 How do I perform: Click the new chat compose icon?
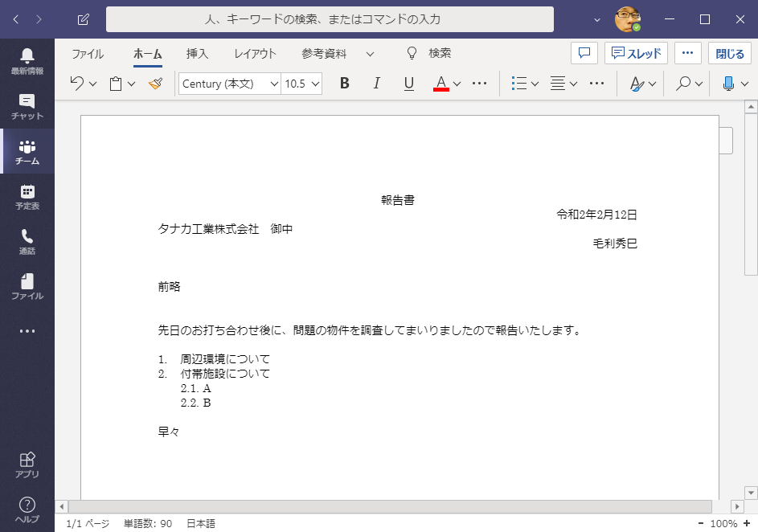pos(84,19)
